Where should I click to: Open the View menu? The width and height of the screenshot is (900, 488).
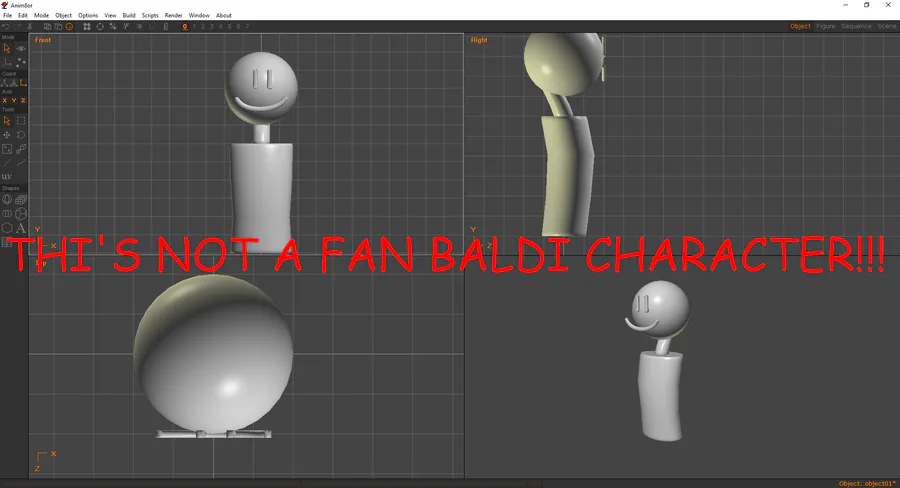click(110, 16)
